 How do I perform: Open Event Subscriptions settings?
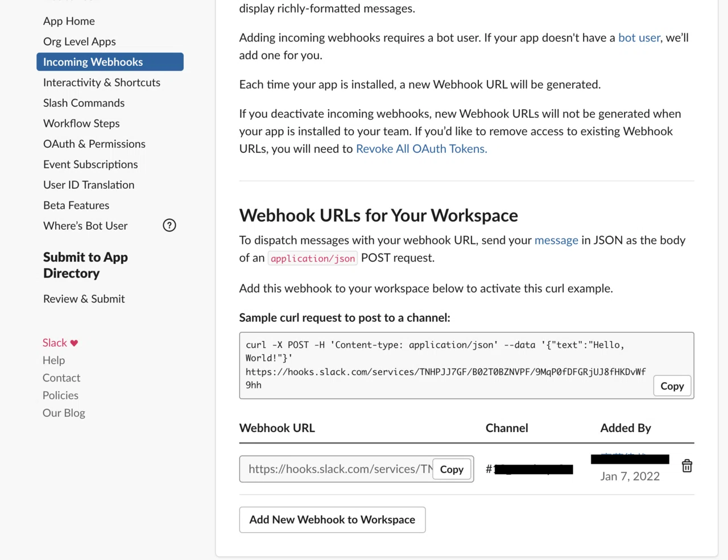click(x=90, y=164)
